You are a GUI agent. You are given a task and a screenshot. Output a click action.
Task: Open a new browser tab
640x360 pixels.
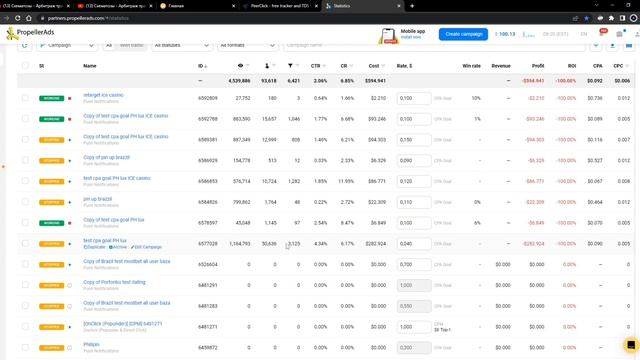coord(412,6)
